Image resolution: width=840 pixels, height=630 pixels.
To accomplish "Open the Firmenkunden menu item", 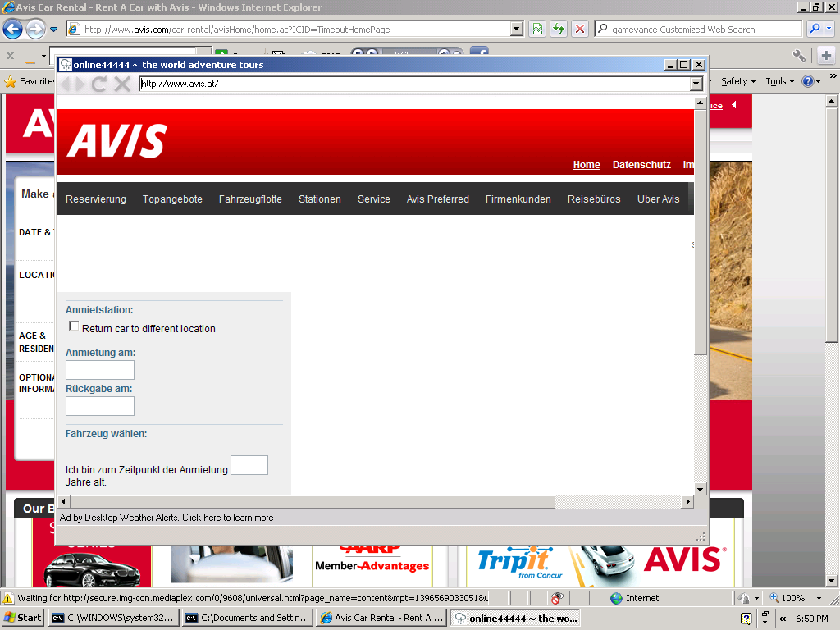I will tap(518, 199).
